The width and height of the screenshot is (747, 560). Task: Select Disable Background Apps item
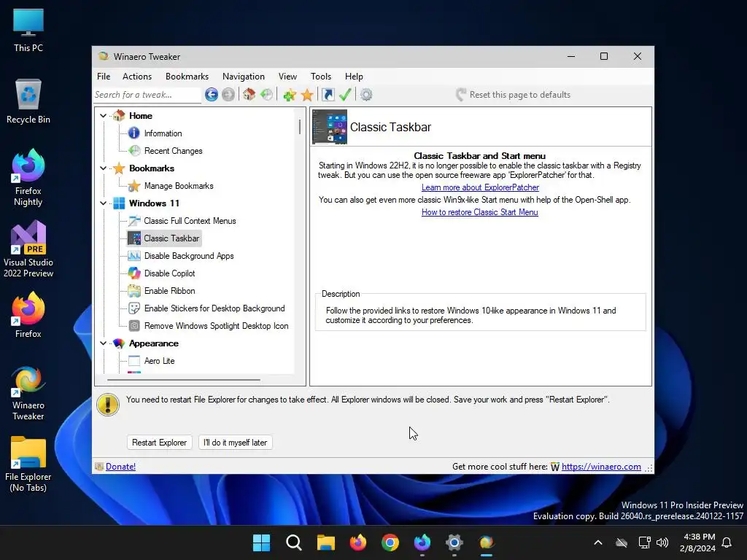(x=189, y=256)
